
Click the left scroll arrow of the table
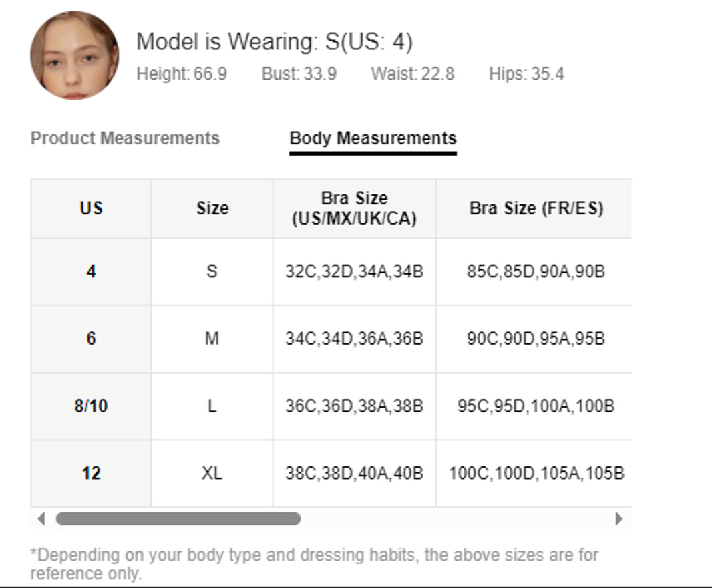click(41, 519)
